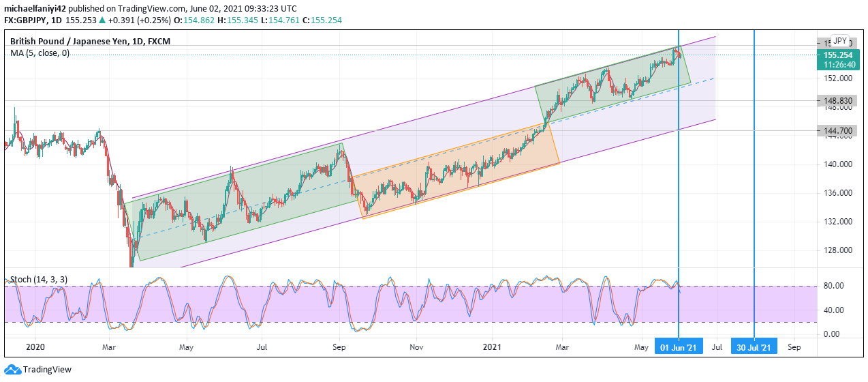Click the TradingView logo icon
Viewport: 868px width, 382px height.
point(12,369)
